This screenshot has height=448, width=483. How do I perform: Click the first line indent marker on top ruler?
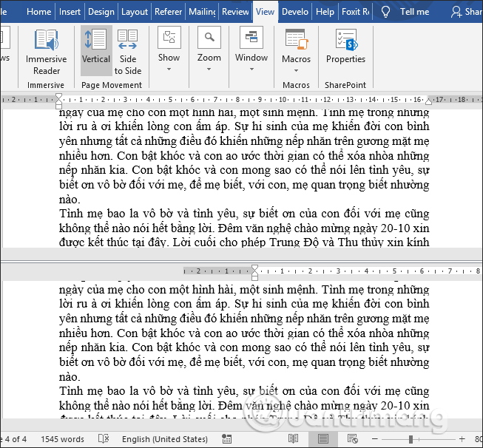click(59, 98)
